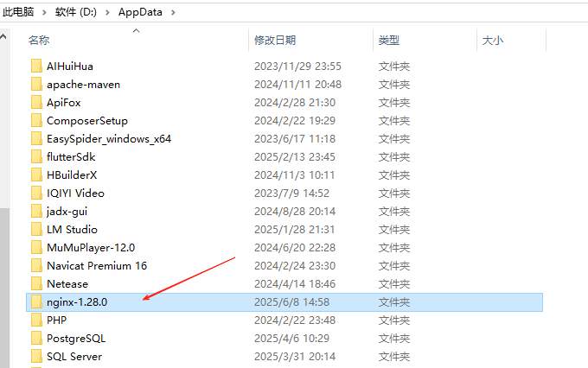Click the AIHuiHua folder icon
This screenshot has height=368, width=588.
[x=36, y=66]
